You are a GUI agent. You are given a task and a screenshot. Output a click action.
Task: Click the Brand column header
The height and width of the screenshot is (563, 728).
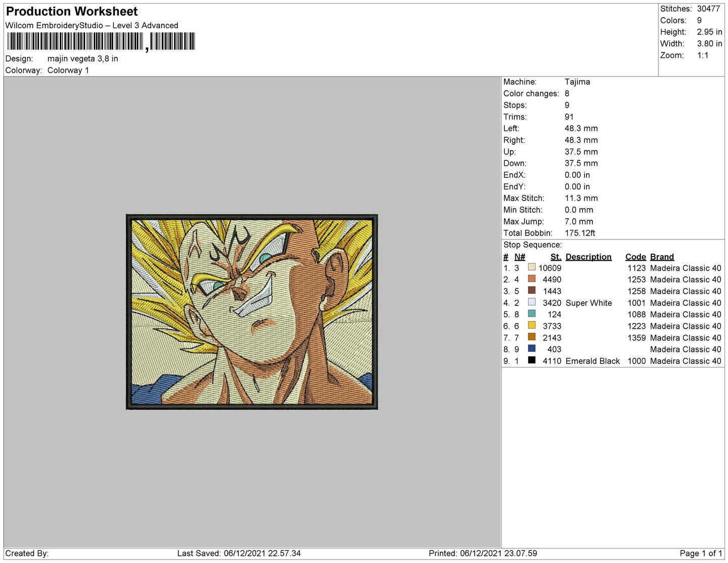pos(661,257)
